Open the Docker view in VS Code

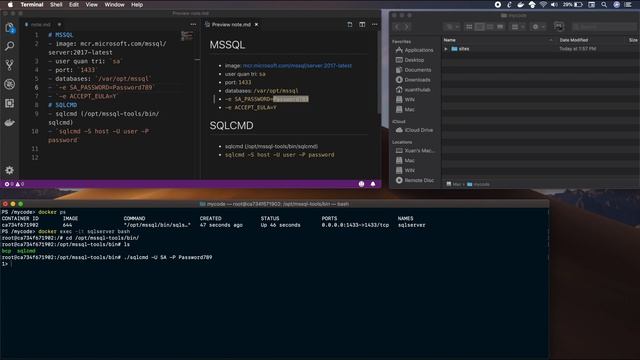point(9,122)
